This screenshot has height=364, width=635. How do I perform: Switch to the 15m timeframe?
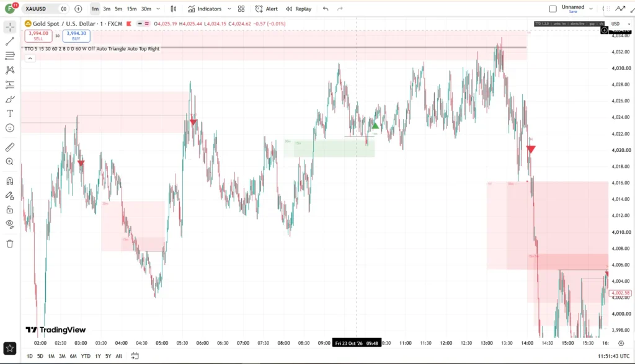[x=131, y=9]
